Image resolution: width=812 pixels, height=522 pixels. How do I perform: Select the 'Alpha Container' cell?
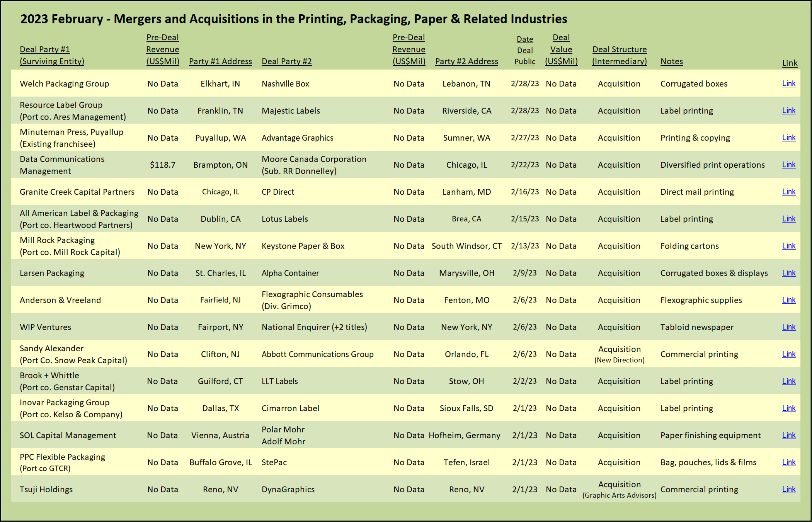(x=290, y=273)
